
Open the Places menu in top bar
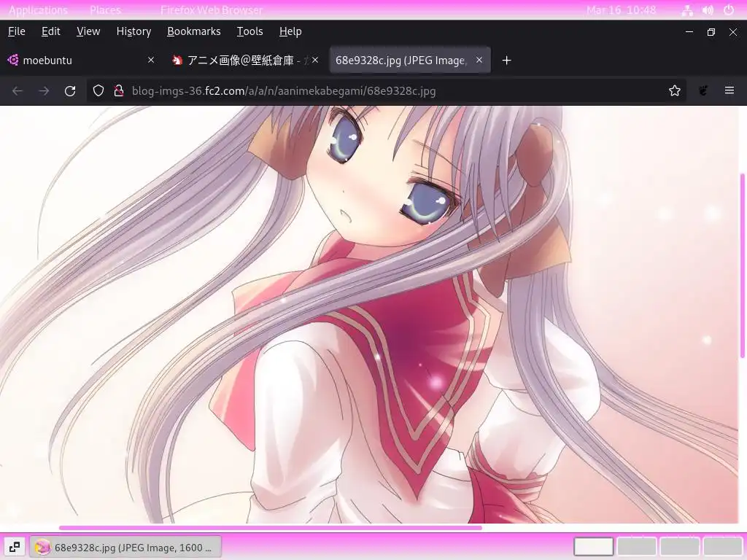105,10
